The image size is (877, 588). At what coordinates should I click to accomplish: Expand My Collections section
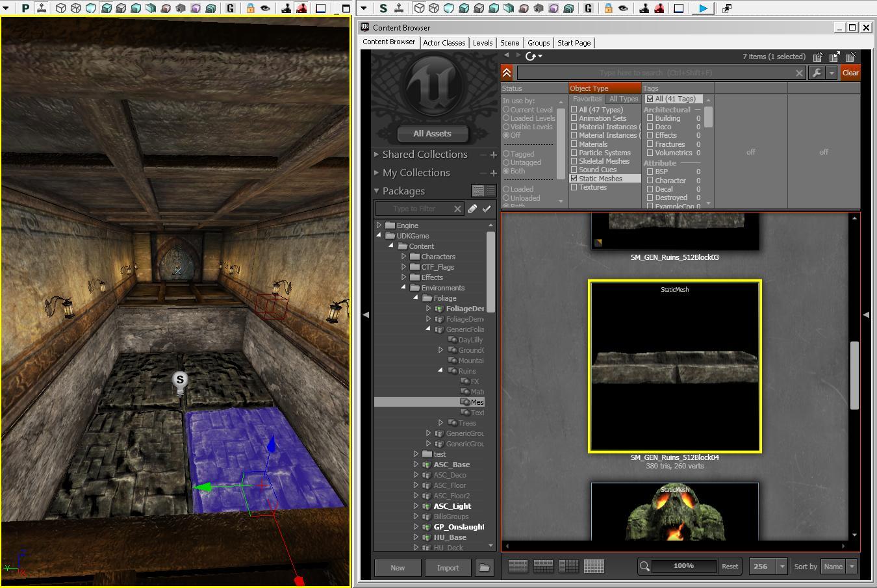(x=376, y=172)
